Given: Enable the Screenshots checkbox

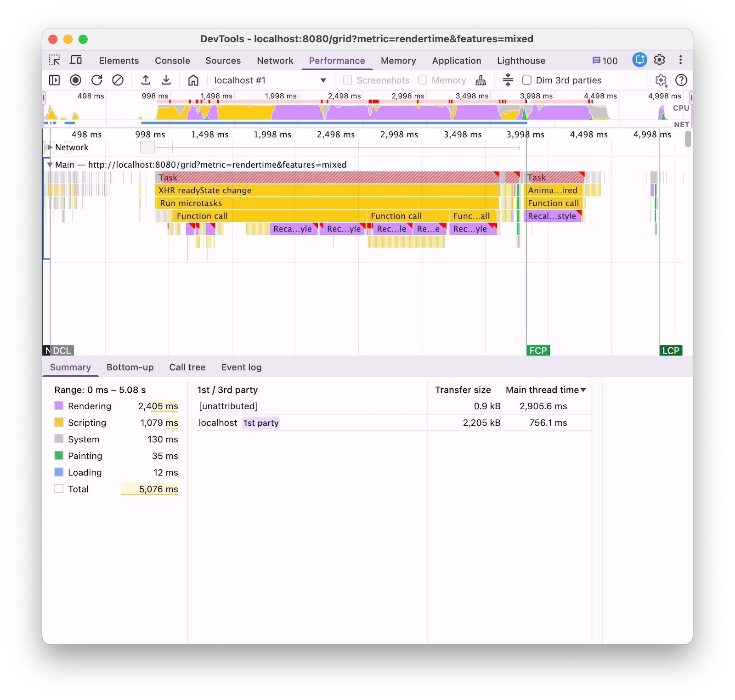Looking at the screenshot, I should point(348,80).
